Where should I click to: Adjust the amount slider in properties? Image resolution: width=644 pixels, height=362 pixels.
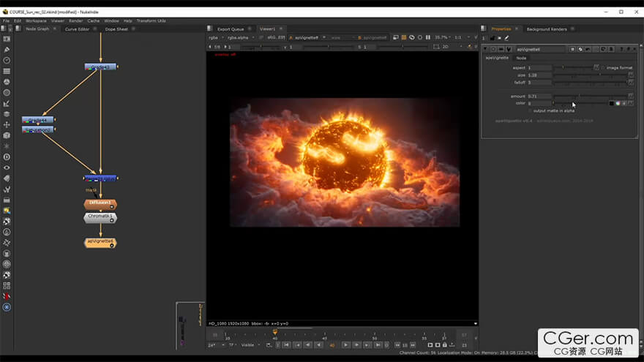coord(578,96)
